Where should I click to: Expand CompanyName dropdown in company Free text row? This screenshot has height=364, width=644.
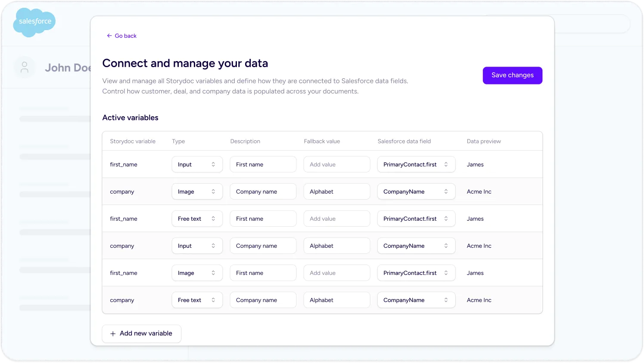click(x=416, y=300)
